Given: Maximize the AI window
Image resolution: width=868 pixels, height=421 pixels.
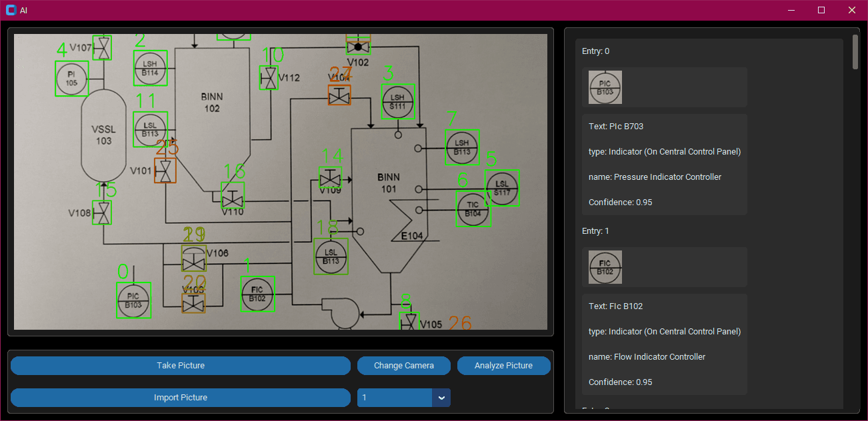Looking at the screenshot, I should [821, 10].
